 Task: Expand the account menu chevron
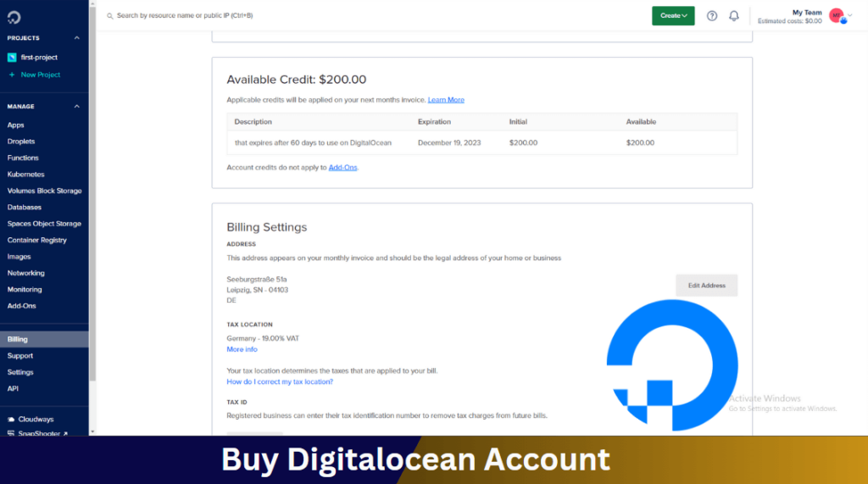click(851, 15)
